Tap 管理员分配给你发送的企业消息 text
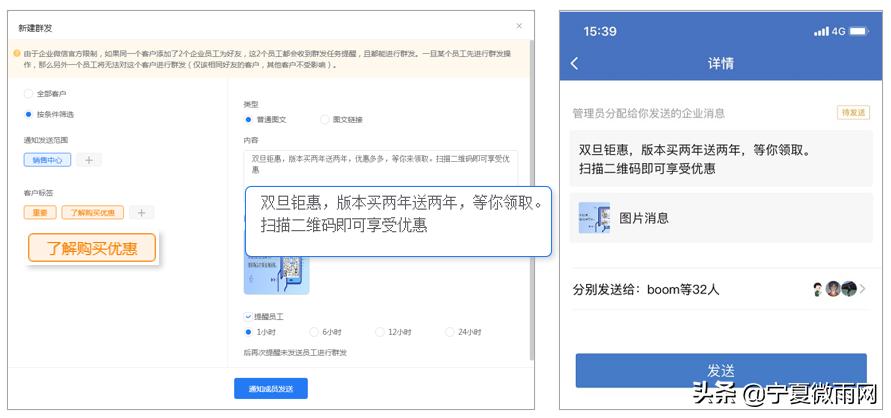Viewport: 891px width, 418px height. [x=648, y=113]
